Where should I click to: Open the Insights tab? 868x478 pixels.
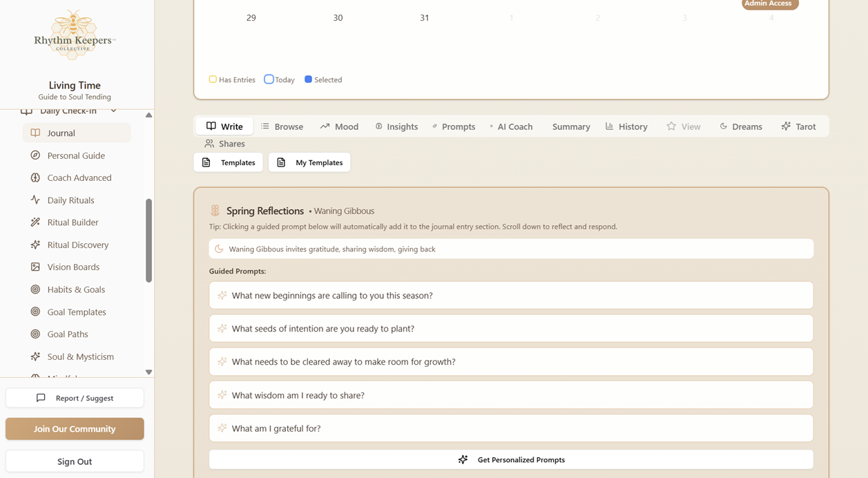pos(396,126)
